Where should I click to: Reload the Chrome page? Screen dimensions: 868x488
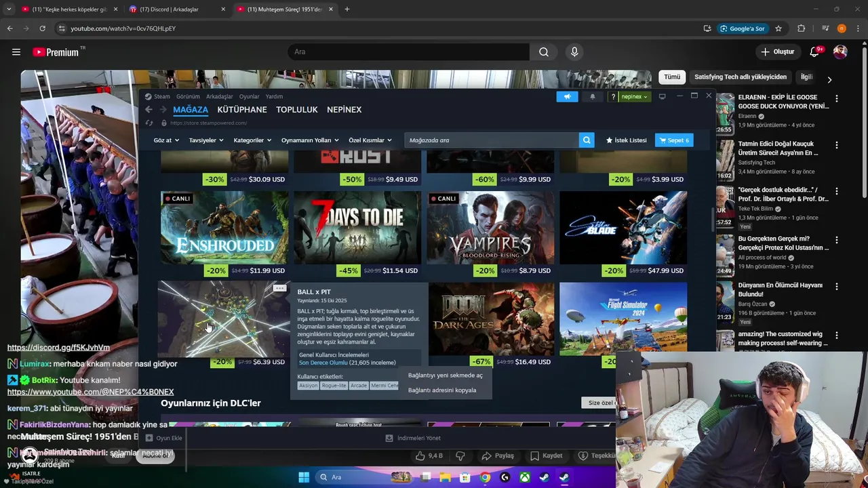(42, 28)
